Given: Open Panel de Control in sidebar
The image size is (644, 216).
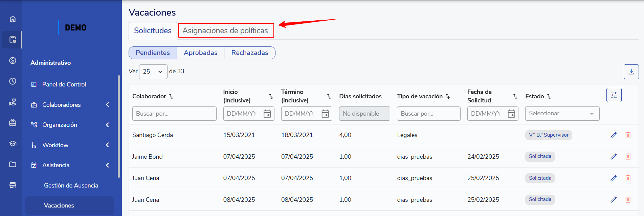Looking at the screenshot, I should 64,84.
